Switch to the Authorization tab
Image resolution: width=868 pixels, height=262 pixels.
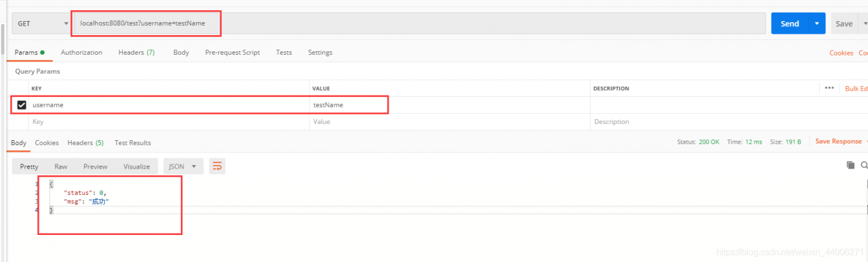81,52
